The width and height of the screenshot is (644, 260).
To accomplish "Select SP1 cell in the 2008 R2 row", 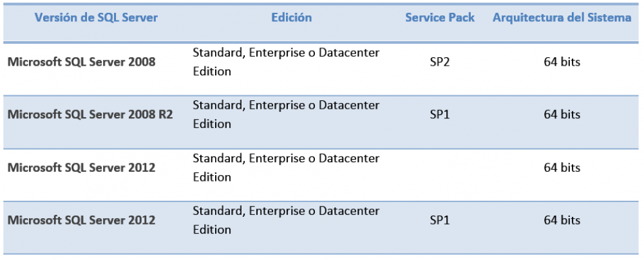I will (x=440, y=115).
